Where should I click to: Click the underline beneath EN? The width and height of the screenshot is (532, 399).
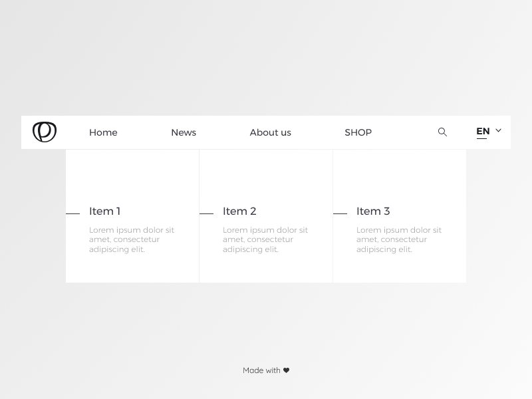click(481, 138)
